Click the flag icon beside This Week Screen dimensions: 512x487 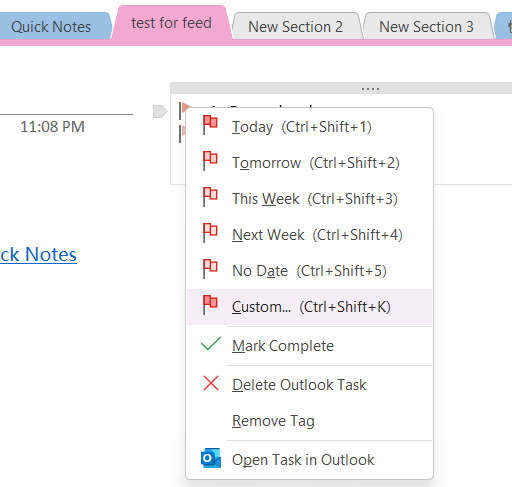[210, 197]
